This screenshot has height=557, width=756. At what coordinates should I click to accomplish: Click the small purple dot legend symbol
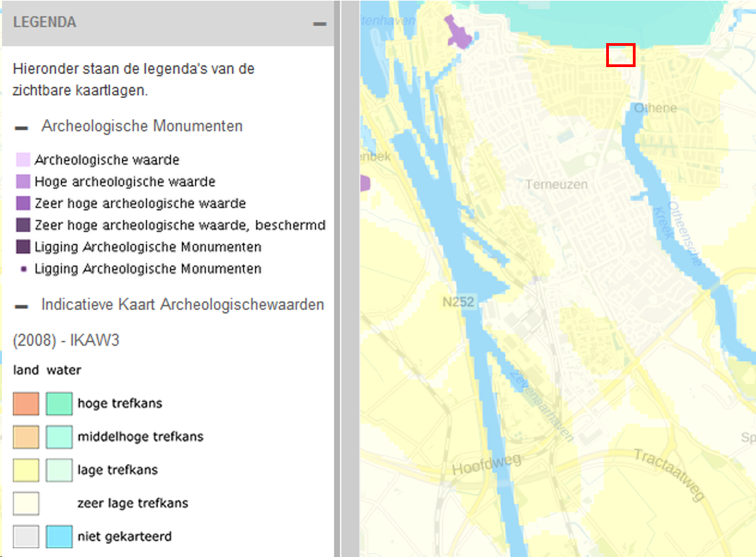(24, 269)
